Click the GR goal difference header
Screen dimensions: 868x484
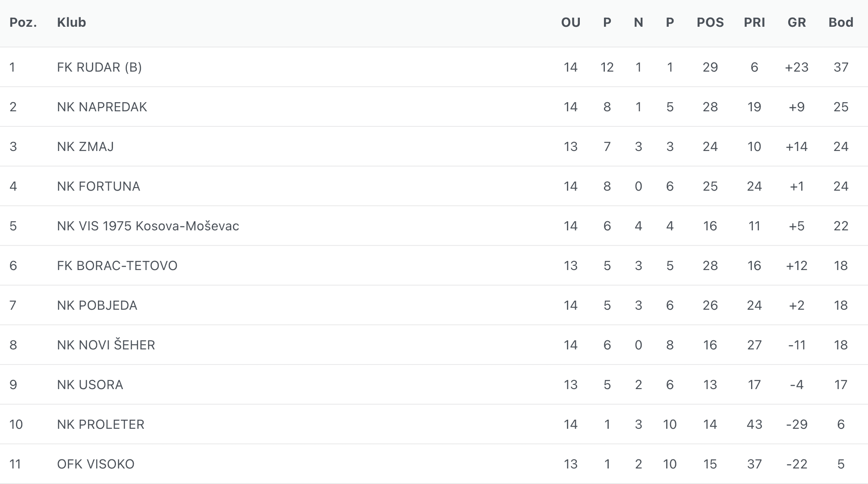click(796, 22)
